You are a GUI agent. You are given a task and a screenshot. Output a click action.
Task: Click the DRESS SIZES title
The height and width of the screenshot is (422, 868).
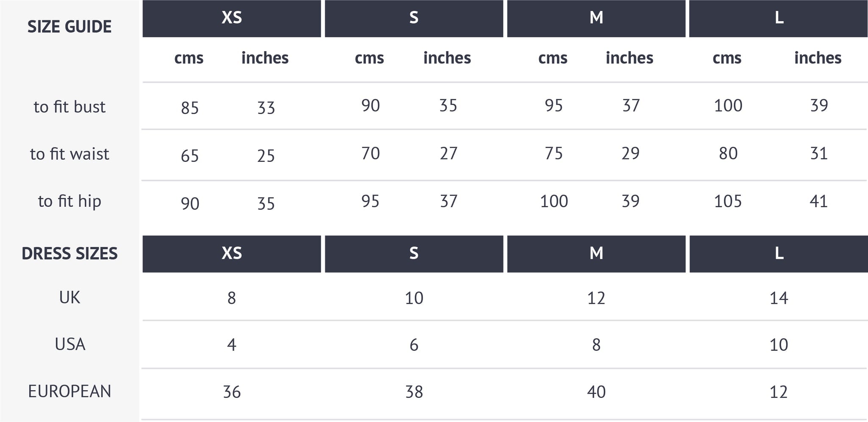(70, 254)
